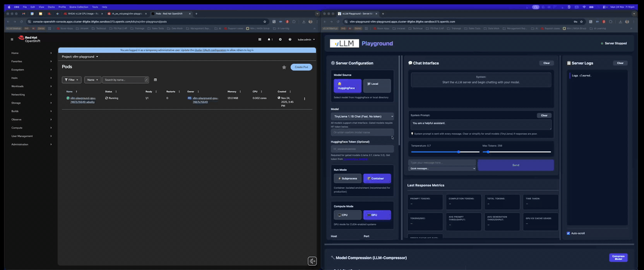Adjust the Temperature slider

(x=459, y=152)
